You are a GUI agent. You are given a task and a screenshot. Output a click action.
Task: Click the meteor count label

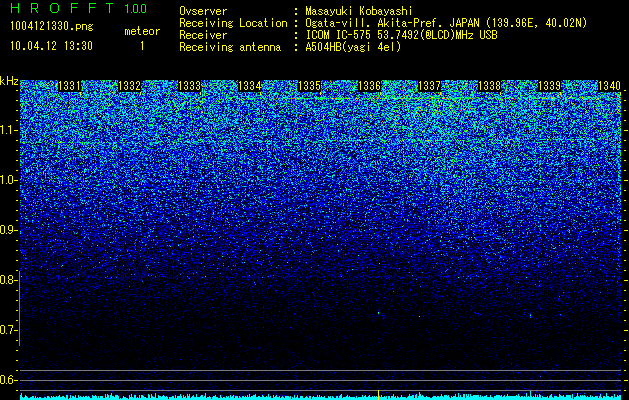pos(142,31)
